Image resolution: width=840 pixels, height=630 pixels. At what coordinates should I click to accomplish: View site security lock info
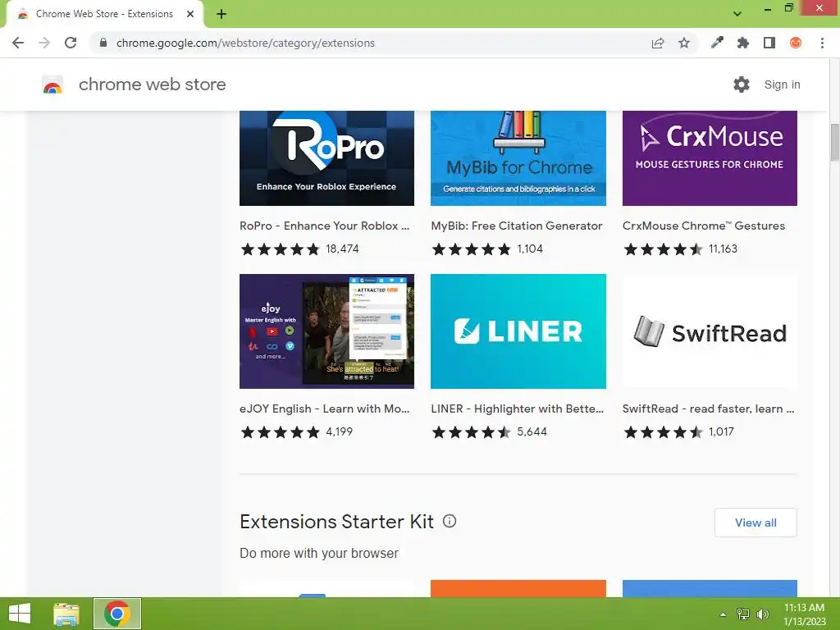coord(103,43)
